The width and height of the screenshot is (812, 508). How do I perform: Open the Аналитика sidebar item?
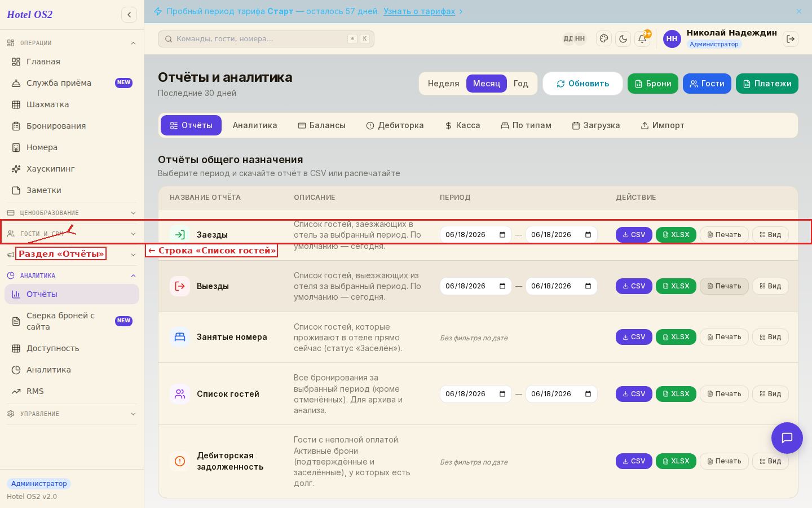72,370
